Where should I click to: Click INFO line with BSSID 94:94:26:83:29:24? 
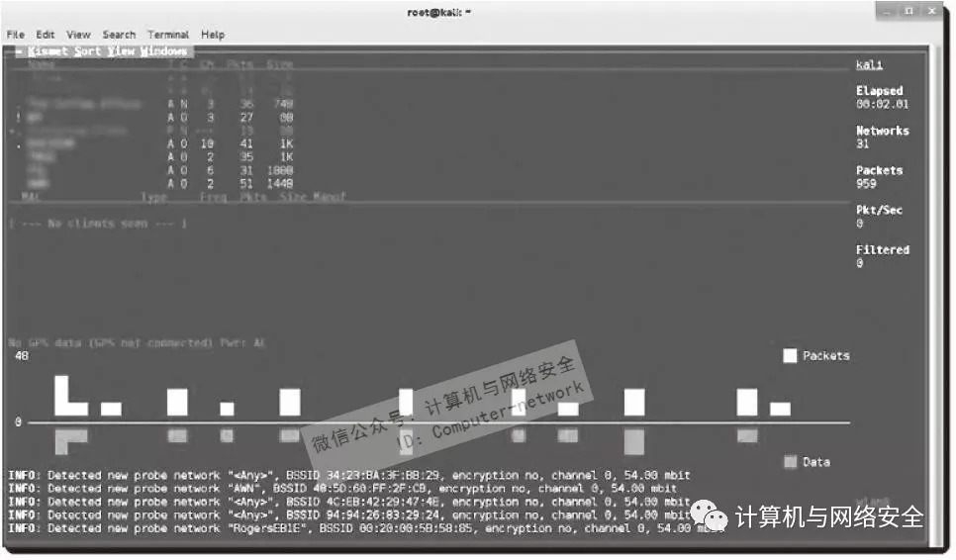pyautogui.click(x=348, y=514)
